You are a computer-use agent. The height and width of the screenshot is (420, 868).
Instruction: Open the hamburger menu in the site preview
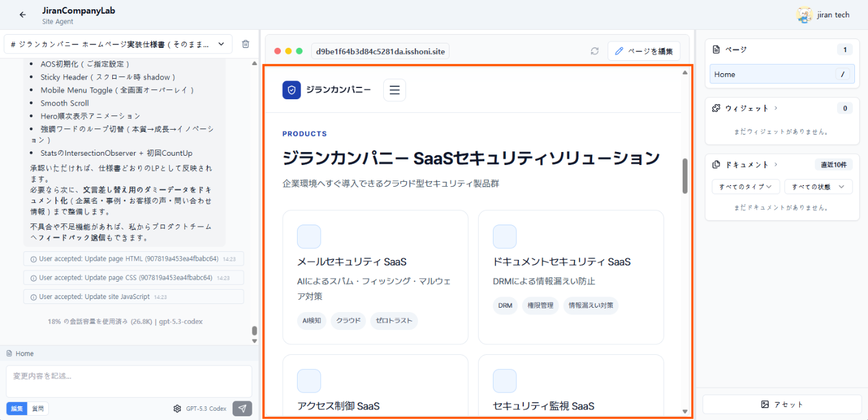(394, 90)
